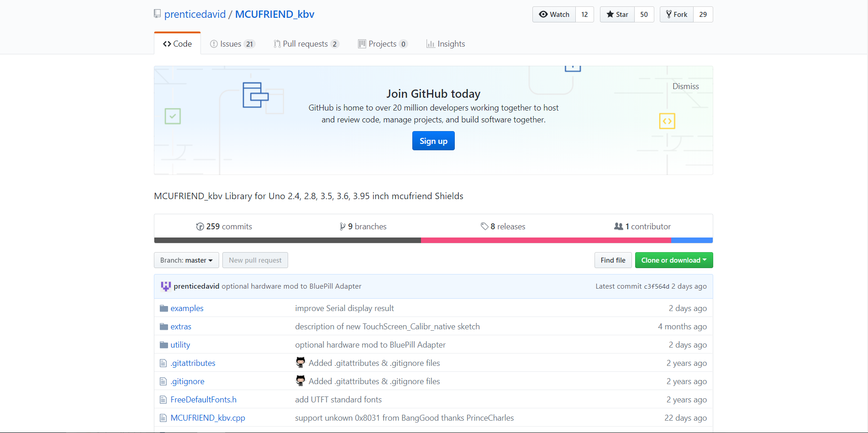Screen dimensions: 868x433
Task: Go to the Projects tab
Action: pos(383,44)
